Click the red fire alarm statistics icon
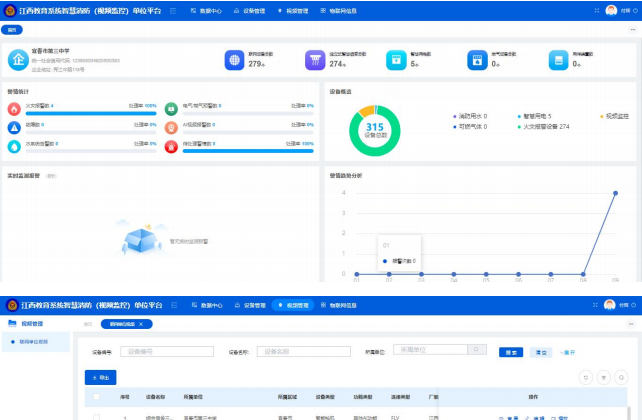Image resolution: width=642 pixels, height=420 pixels. tap(14, 108)
